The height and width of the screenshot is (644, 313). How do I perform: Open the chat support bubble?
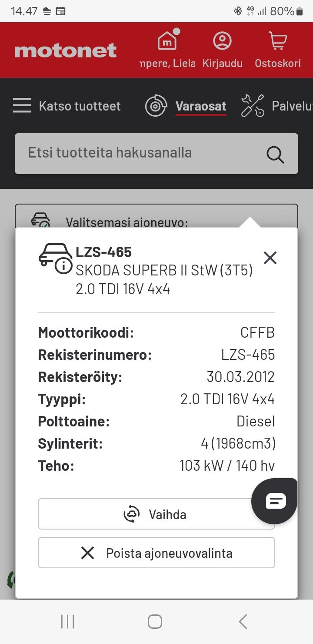coord(275,500)
